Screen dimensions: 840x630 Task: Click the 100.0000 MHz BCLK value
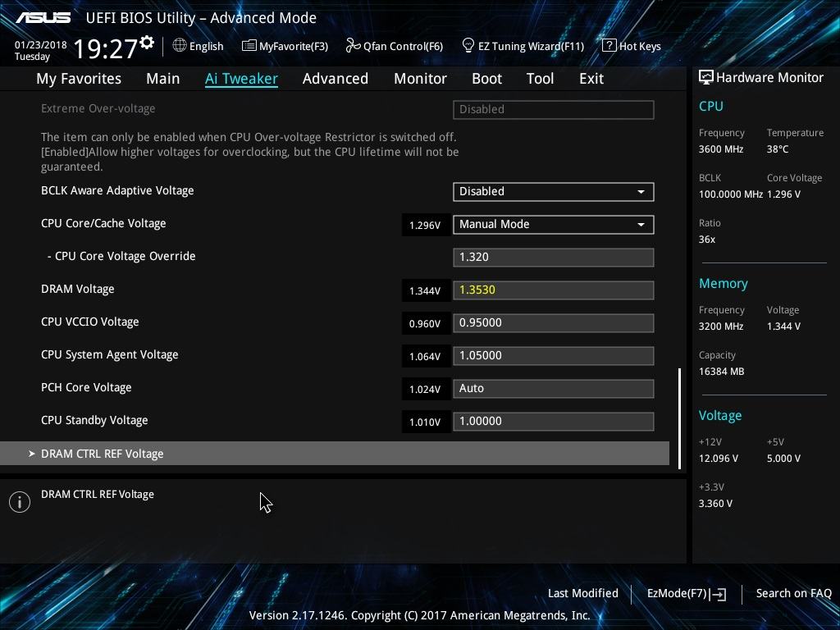pos(731,194)
